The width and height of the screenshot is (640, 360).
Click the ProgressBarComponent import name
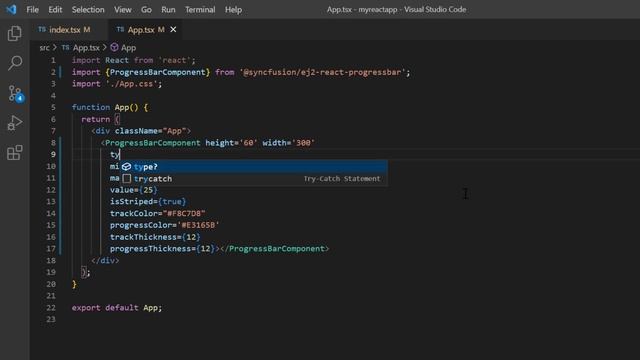pyautogui.click(x=158, y=72)
